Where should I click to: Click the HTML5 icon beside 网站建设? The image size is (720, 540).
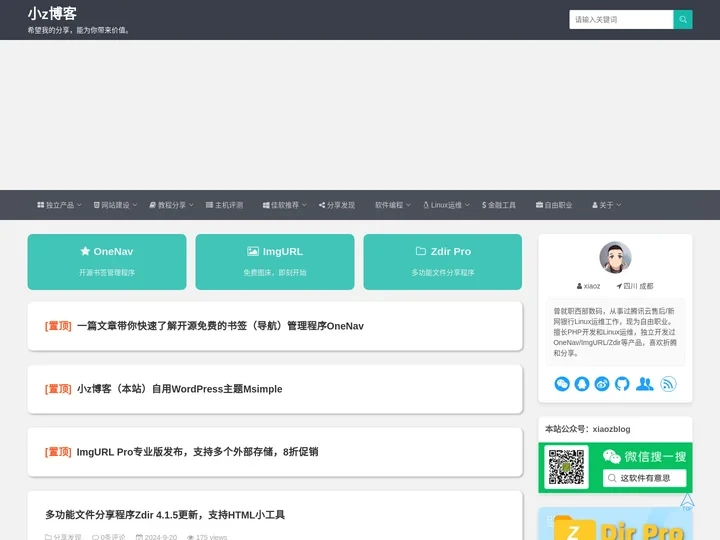tap(96, 205)
